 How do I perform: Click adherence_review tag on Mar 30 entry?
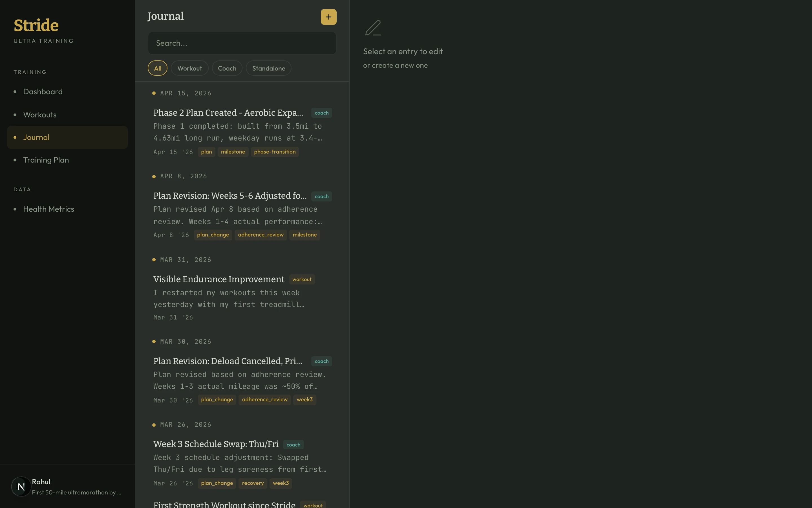(265, 400)
